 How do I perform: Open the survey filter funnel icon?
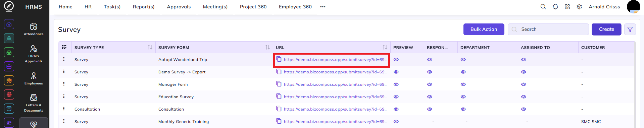point(630,29)
